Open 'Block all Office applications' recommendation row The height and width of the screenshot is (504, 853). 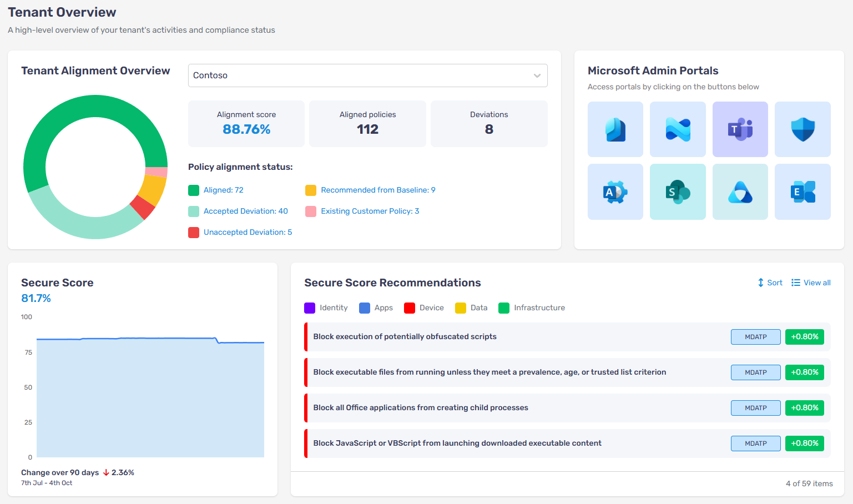click(x=420, y=408)
